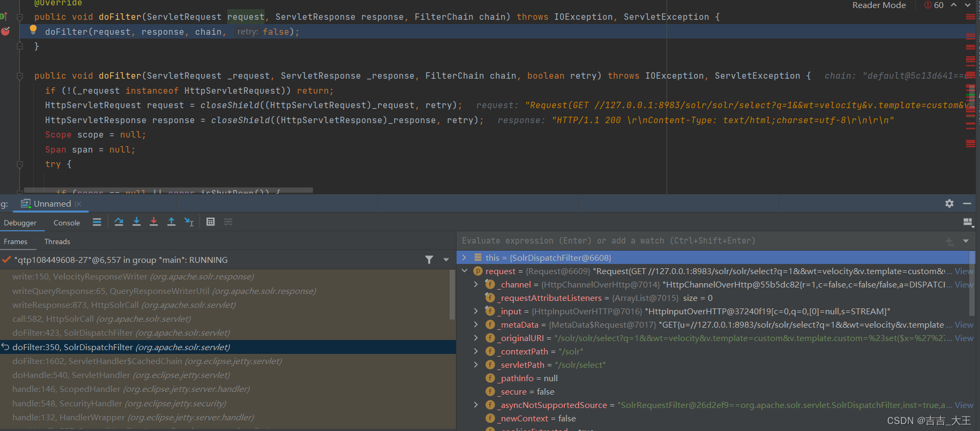Open the thread selector dropdown arrow
Screen dimensions: 980x431
click(x=446, y=260)
